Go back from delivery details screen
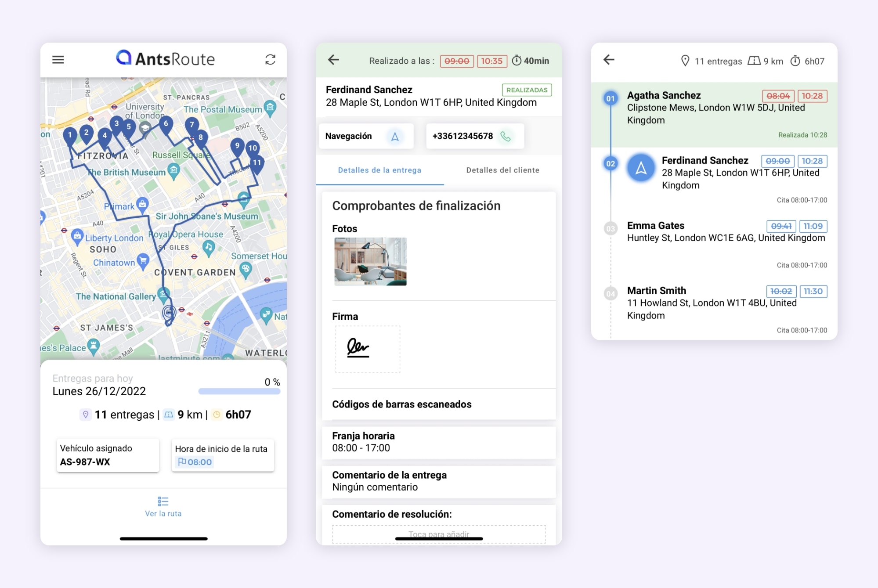 pyautogui.click(x=334, y=60)
